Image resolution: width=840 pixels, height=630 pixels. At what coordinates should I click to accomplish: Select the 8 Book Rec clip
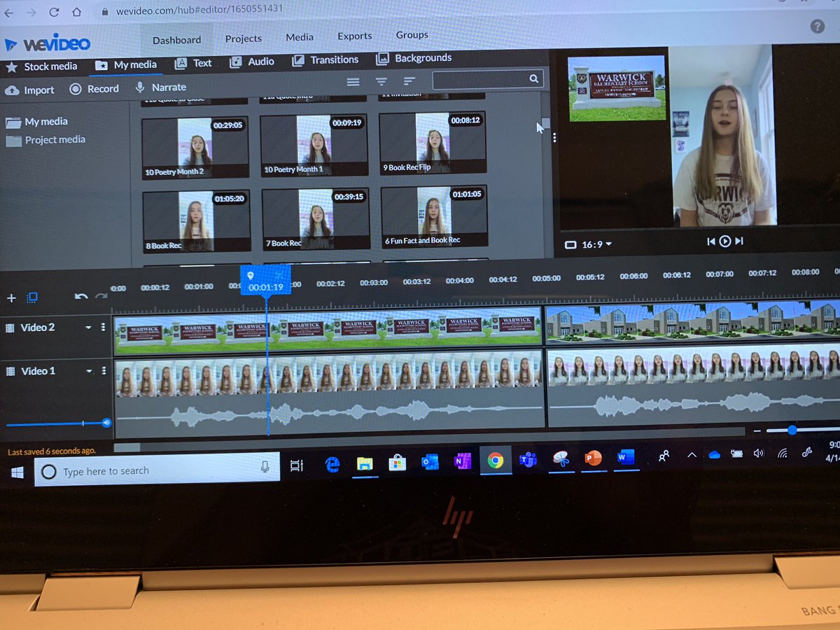click(x=196, y=220)
